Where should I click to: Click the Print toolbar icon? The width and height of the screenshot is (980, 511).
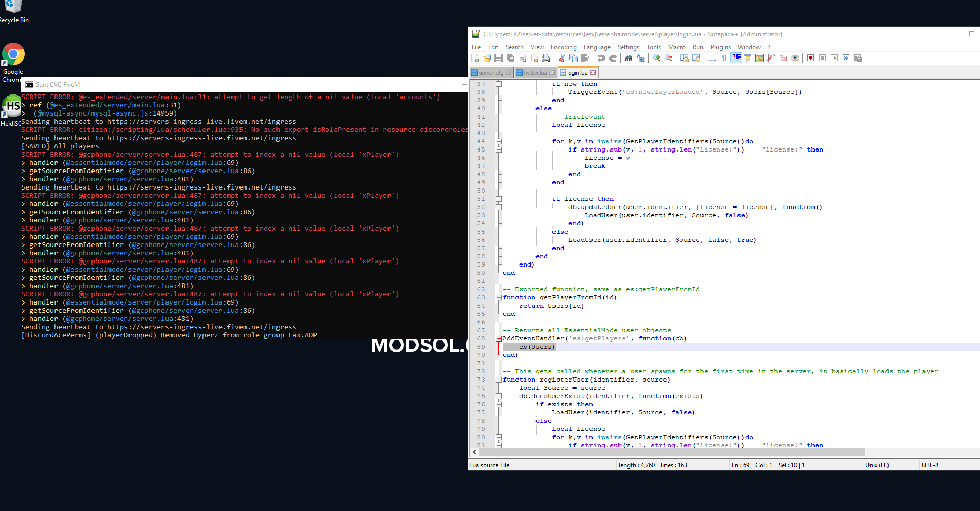pos(546,58)
